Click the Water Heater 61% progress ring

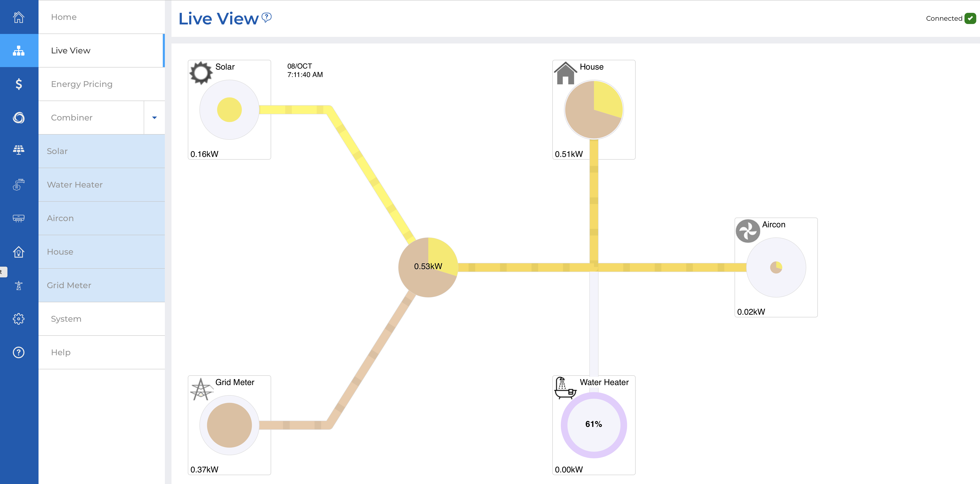(x=594, y=425)
